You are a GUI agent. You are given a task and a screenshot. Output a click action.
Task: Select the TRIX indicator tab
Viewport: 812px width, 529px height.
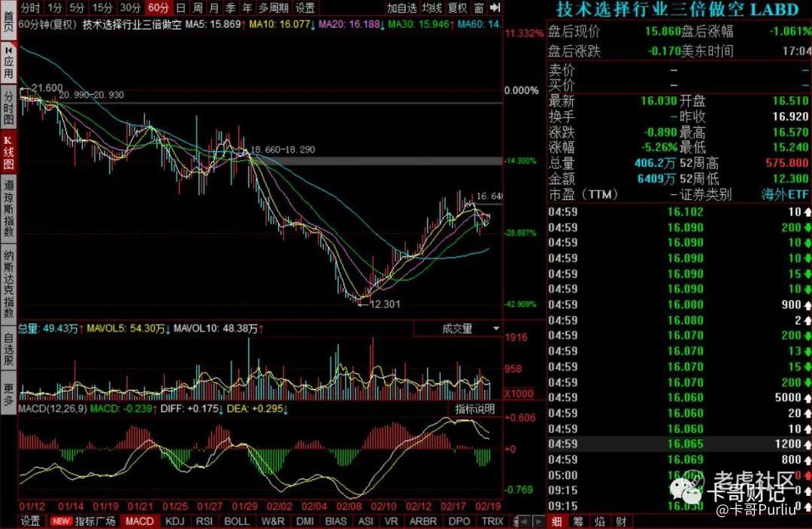(492, 521)
